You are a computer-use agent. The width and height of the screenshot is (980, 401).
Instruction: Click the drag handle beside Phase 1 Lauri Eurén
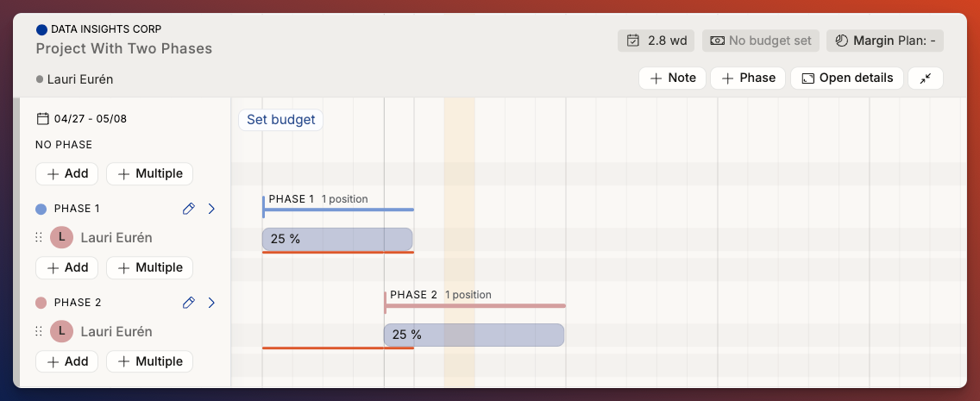[39, 237]
